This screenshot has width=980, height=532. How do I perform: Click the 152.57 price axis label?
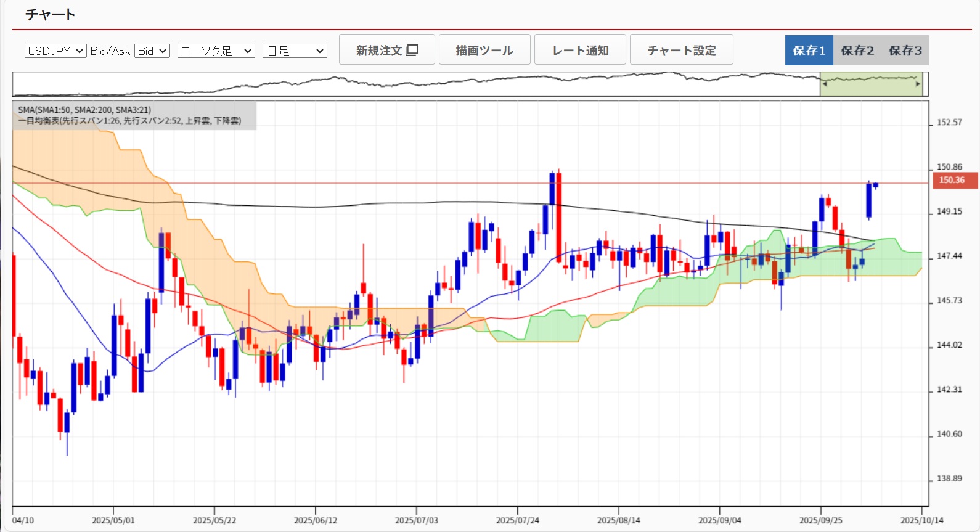[x=949, y=123]
